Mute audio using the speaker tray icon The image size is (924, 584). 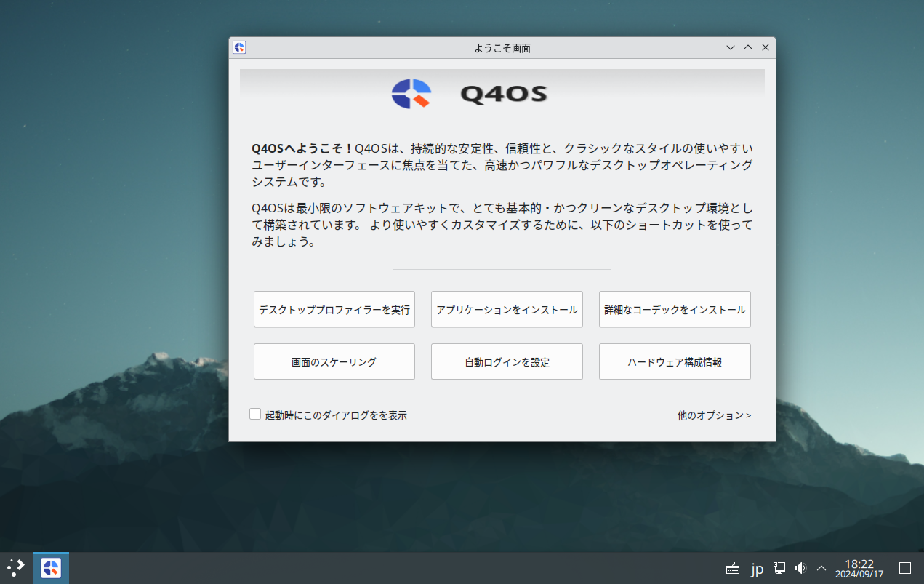(800, 568)
